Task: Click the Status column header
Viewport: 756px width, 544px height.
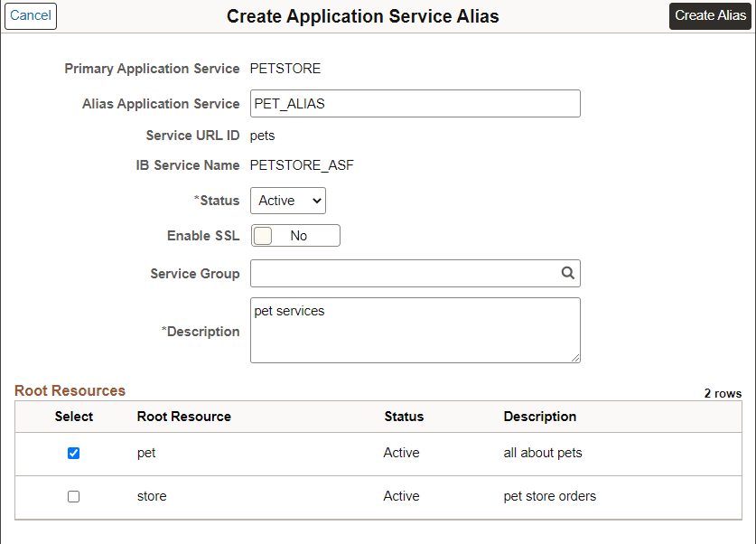Action: click(x=403, y=417)
